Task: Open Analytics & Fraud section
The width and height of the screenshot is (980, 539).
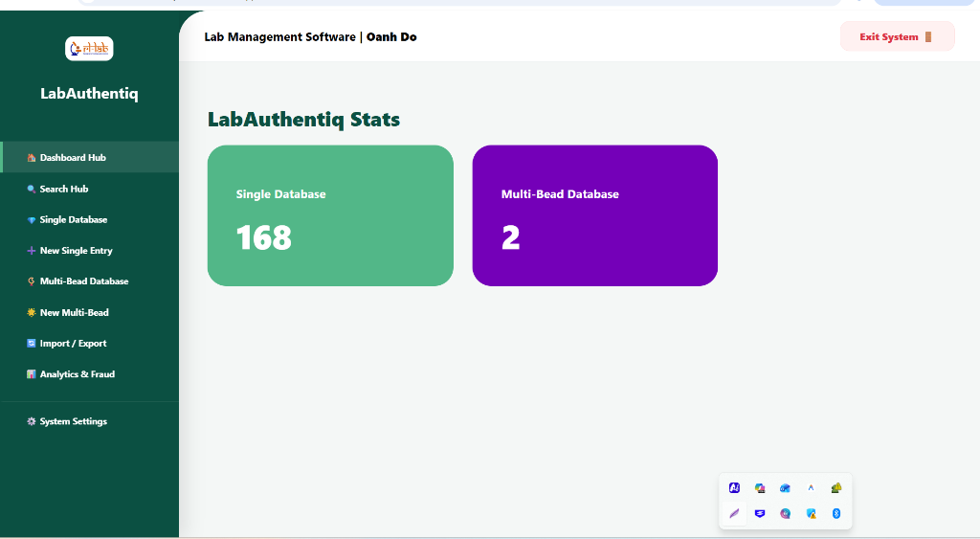Action: click(89, 374)
